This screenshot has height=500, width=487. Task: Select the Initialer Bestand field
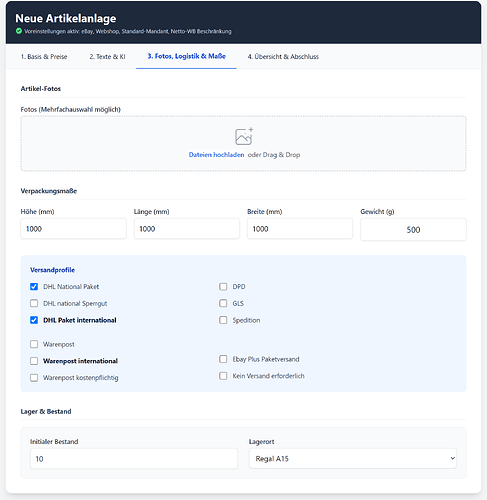point(134,459)
